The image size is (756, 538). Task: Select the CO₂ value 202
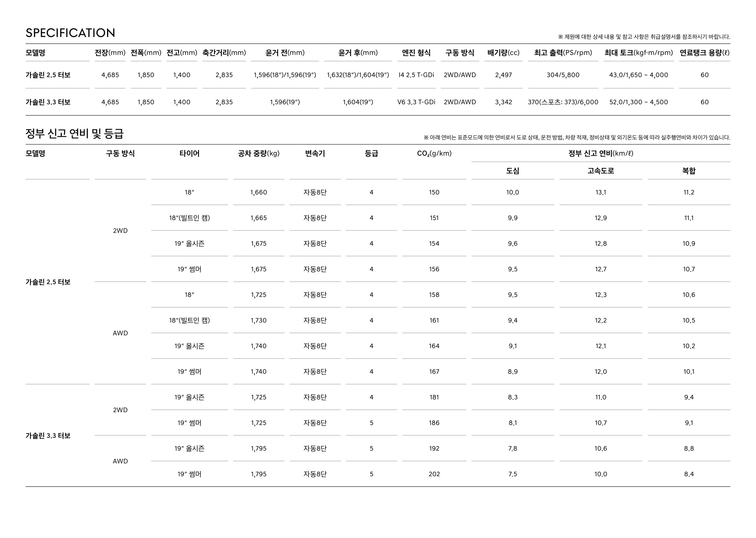434,474
